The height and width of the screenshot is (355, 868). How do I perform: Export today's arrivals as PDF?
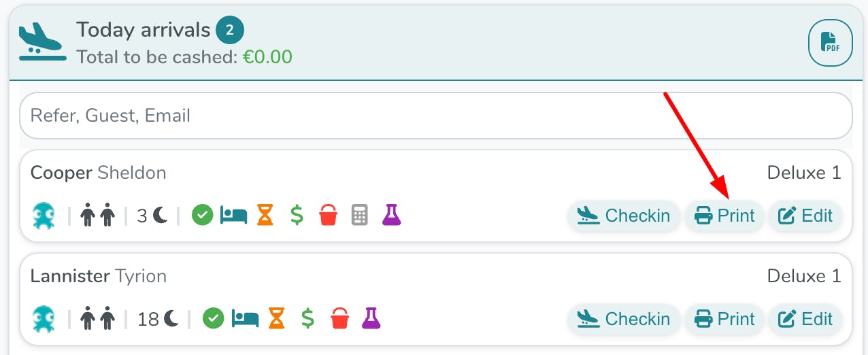click(x=830, y=44)
